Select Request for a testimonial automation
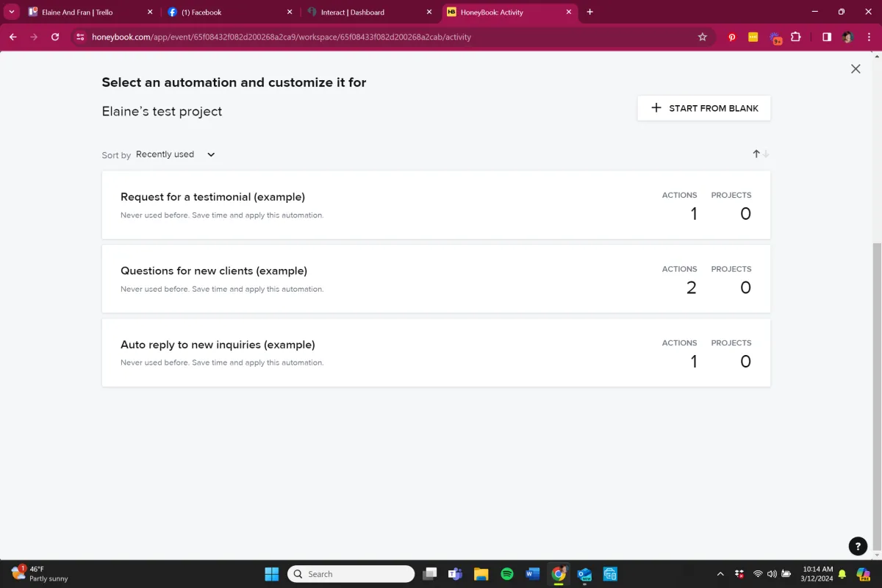 [x=436, y=205]
